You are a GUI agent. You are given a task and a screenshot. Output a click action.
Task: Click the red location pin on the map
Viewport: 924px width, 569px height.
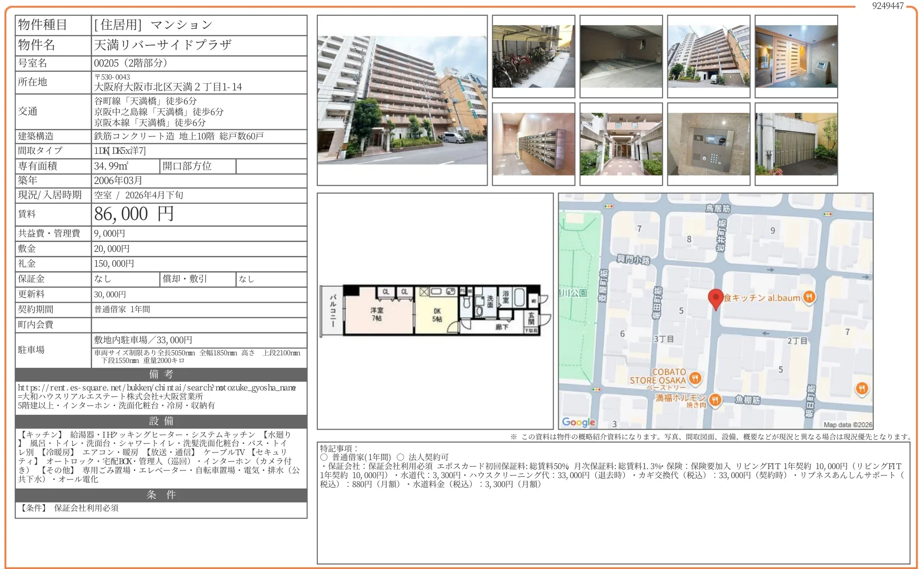click(x=715, y=298)
